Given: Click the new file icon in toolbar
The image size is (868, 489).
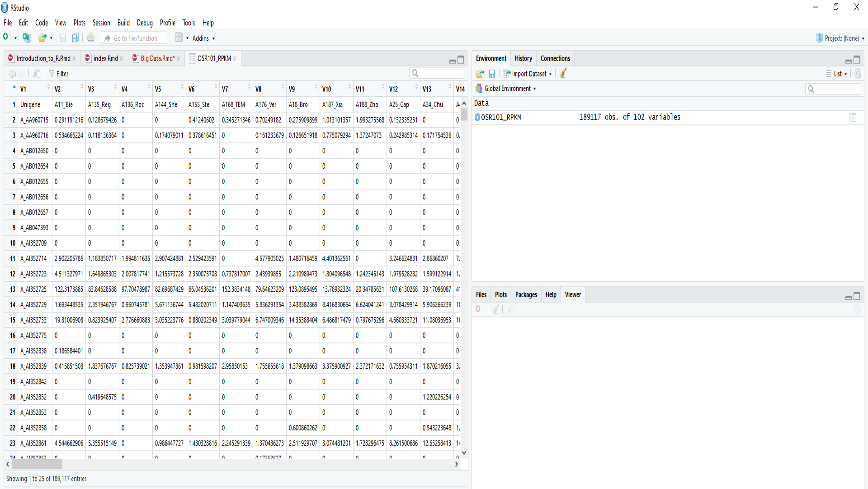Looking at the screenshot, I should click(x=6, y=38).
